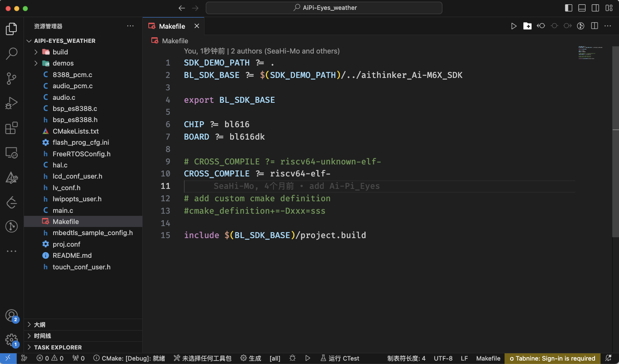Click the source control branch icon in status bar
The width and height of the screenshot is (619, 364).
(x=24, y=358)
